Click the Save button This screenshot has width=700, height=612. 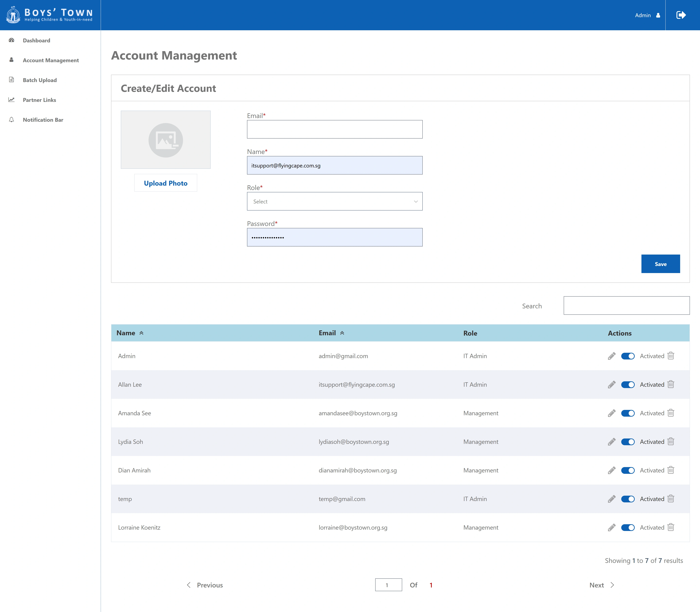click(x=660, y=264)
